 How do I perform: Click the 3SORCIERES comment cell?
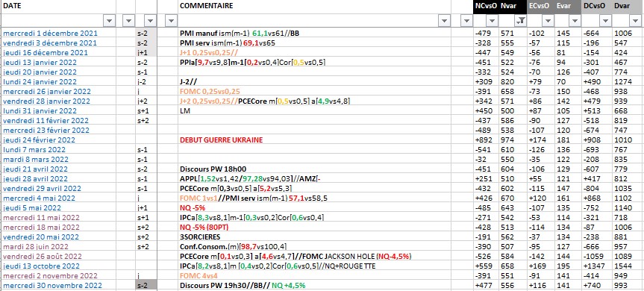click(x=314, y=237)
